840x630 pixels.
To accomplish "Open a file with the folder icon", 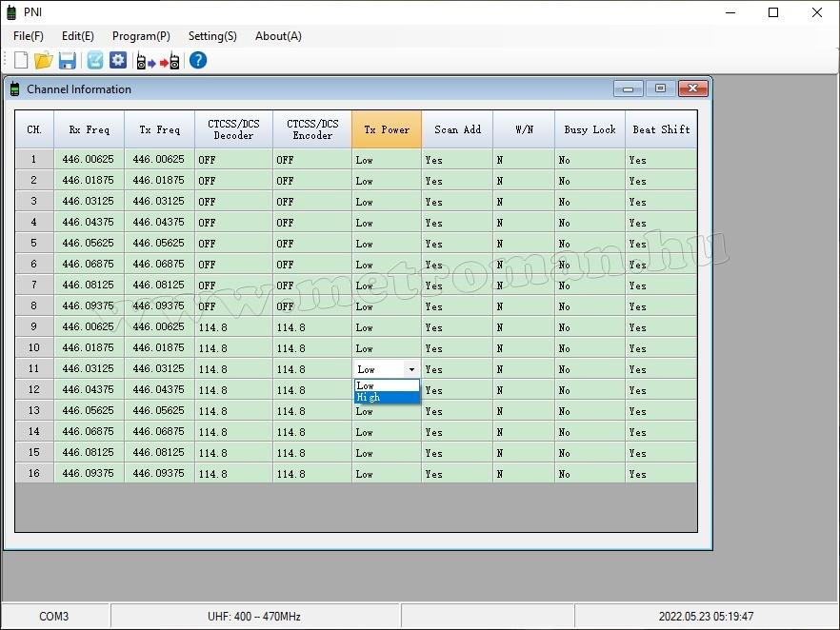I will tap(44, 61).
